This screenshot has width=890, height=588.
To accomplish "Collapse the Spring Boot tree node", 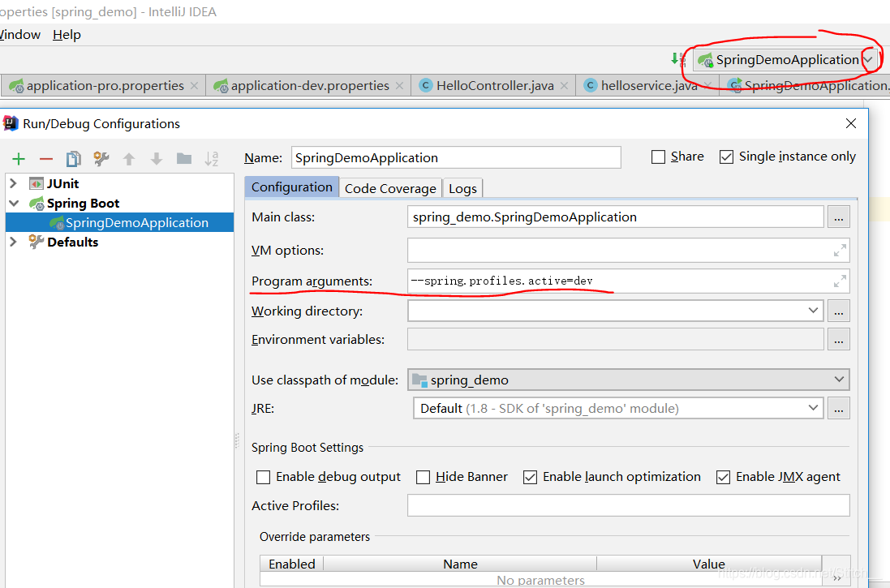I will click(14, 204).
